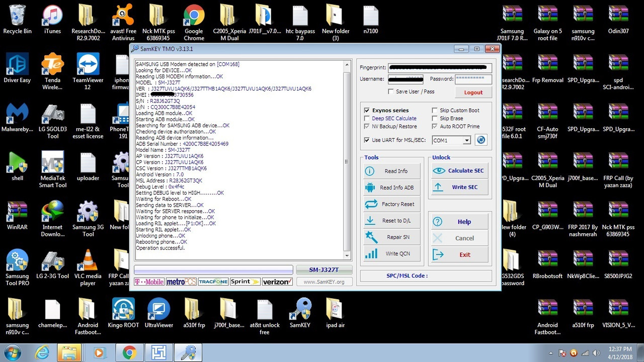This screenshot has width=644, height=362.
Task: Uncheck the Exynos series option
Action: [367, 110]
